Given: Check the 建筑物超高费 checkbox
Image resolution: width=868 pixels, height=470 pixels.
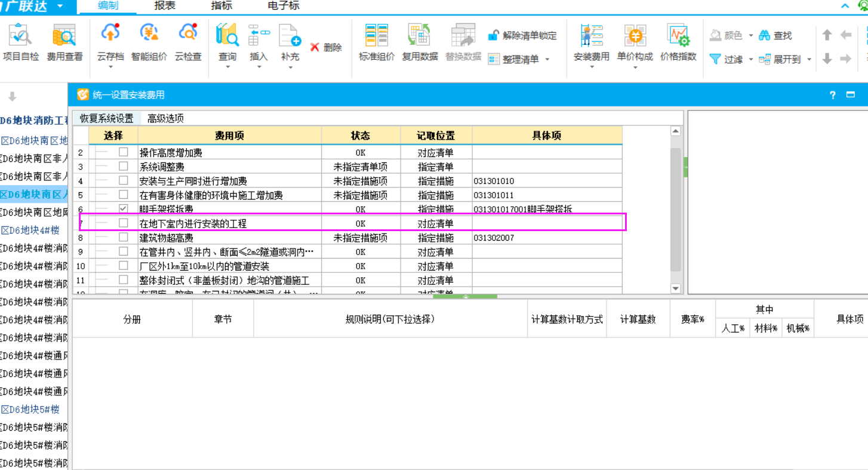Looking at the screenshot, I should (x=123, y=237).
